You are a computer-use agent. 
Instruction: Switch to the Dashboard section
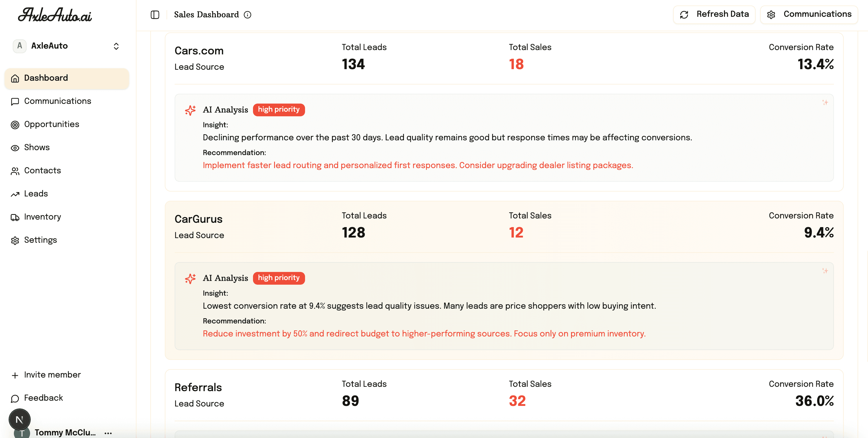(x=46, y=78)
